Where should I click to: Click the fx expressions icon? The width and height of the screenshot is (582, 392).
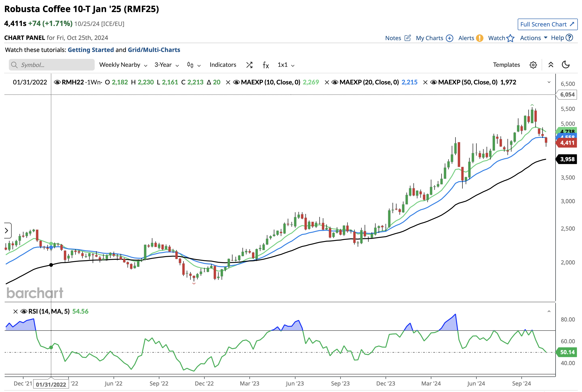click(266, 65)
